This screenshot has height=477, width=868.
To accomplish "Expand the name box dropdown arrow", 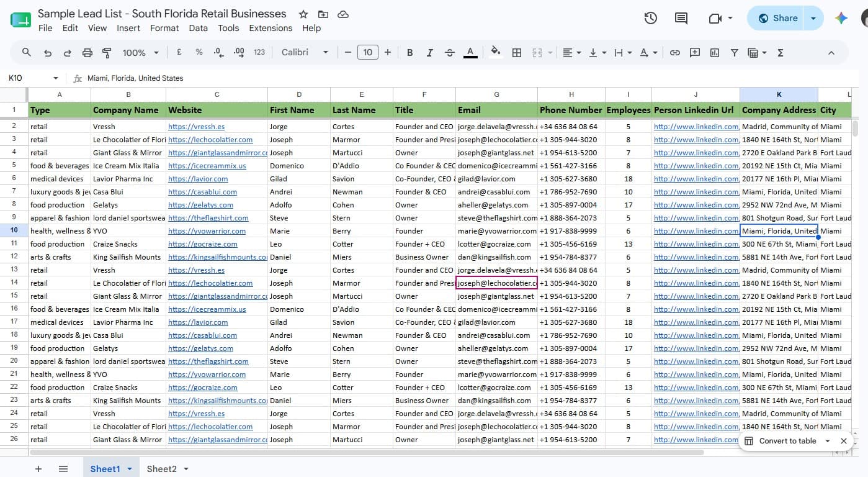I will (56, 78).
